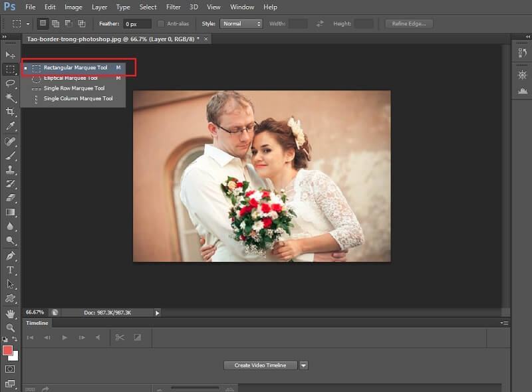Mute audio in the Timeline panel
The height and width of the screenshot is (392, 532).
pos(97,337)
